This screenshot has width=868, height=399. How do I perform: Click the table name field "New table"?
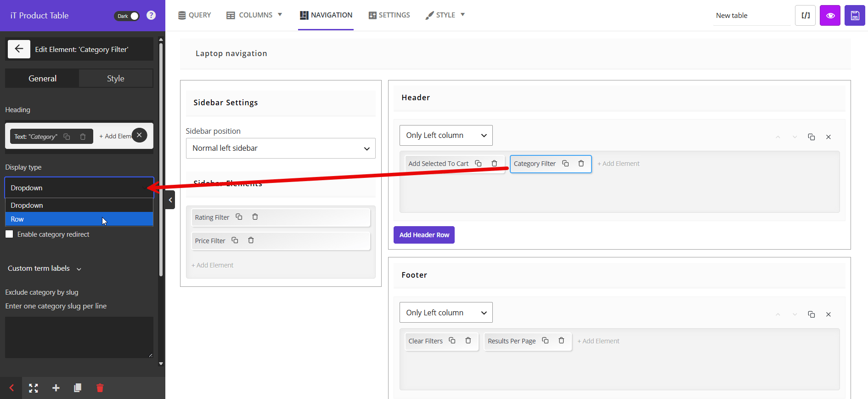point(752,16)
